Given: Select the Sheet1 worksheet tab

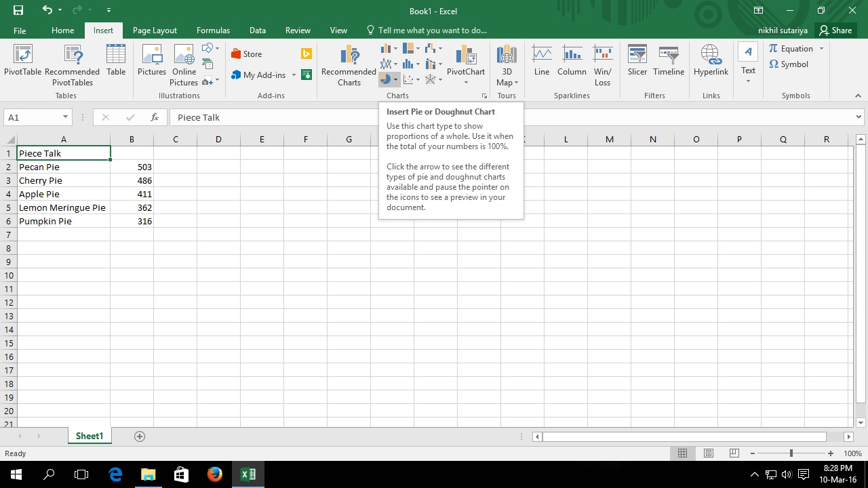Looking at the screenshot, I should [x=90, y=436].
